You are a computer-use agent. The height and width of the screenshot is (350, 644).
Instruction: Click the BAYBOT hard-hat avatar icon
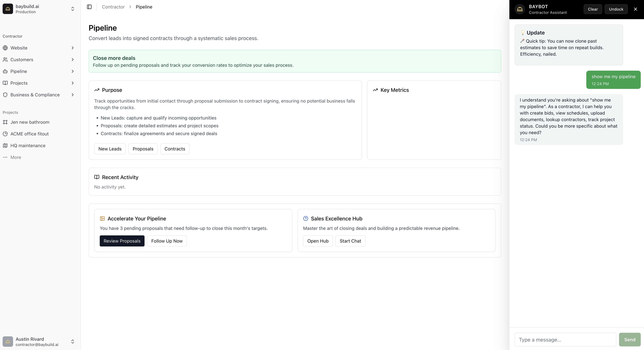coord(520,9)
